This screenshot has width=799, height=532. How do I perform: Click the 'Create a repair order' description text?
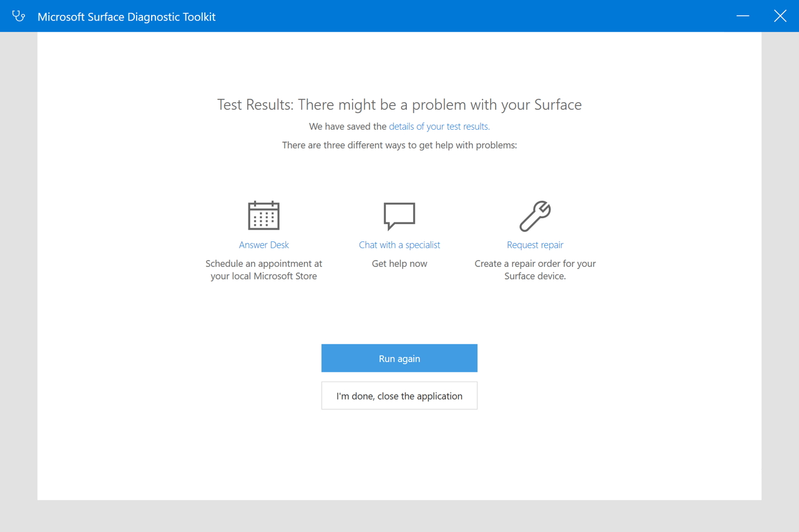(x=535, y=264)
